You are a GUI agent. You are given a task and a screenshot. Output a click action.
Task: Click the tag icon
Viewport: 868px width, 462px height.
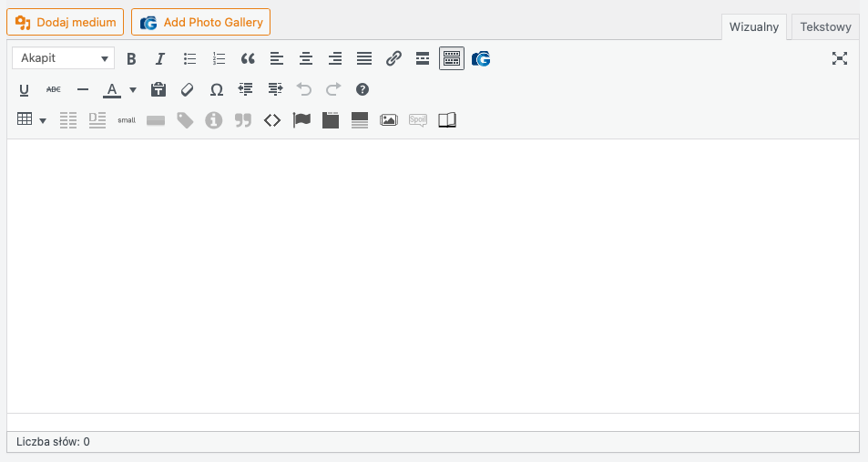[x=185, y=120]
